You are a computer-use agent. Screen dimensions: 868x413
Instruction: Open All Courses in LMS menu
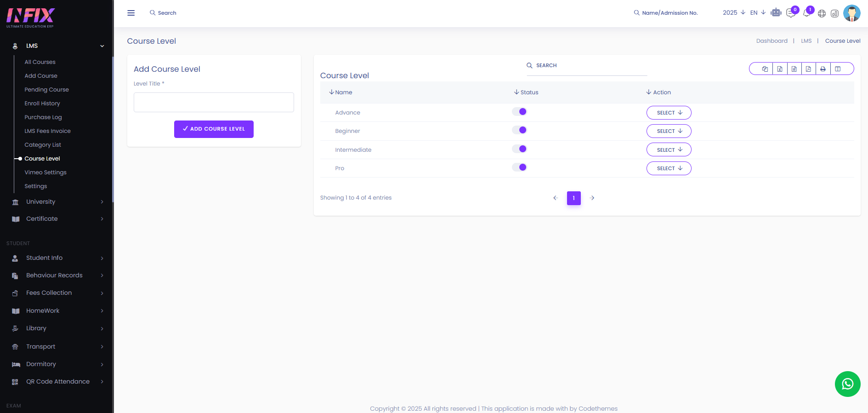[40, 62]
